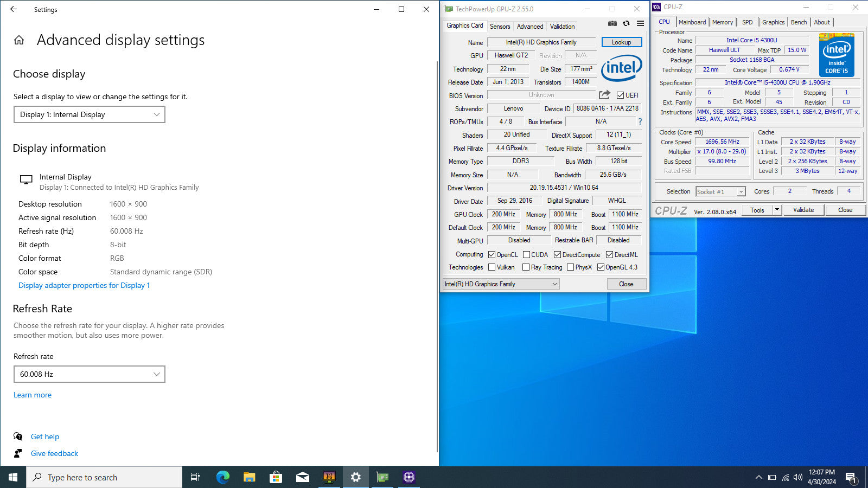Open the Display 1: Internal Display dropdown

coord(90,114)
